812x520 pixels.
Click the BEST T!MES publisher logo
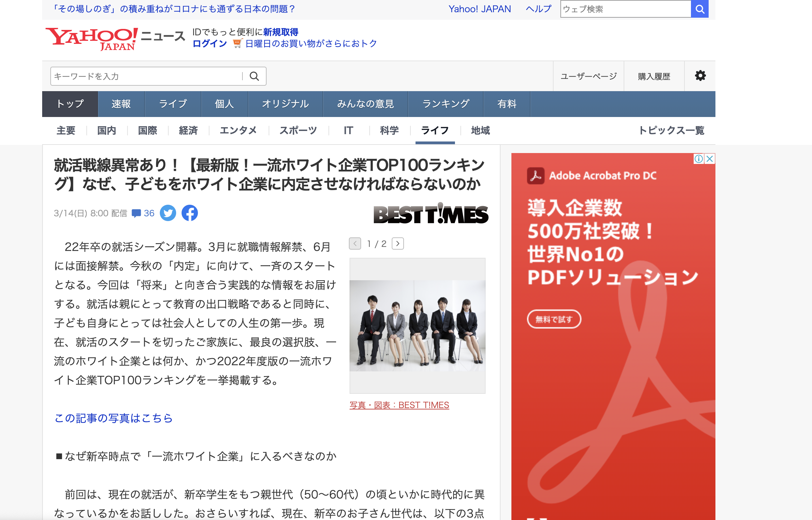click(x=431, y=214)
